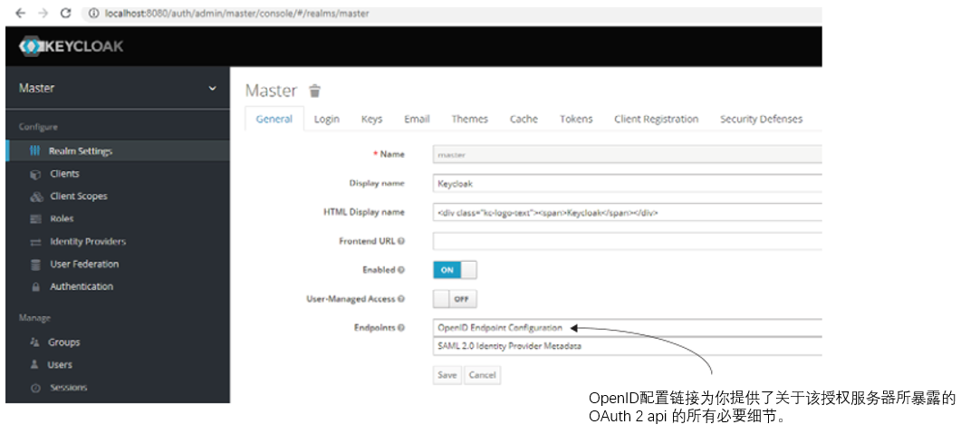Click the Display name input field
980x434 pixels.
pos(628,184)
